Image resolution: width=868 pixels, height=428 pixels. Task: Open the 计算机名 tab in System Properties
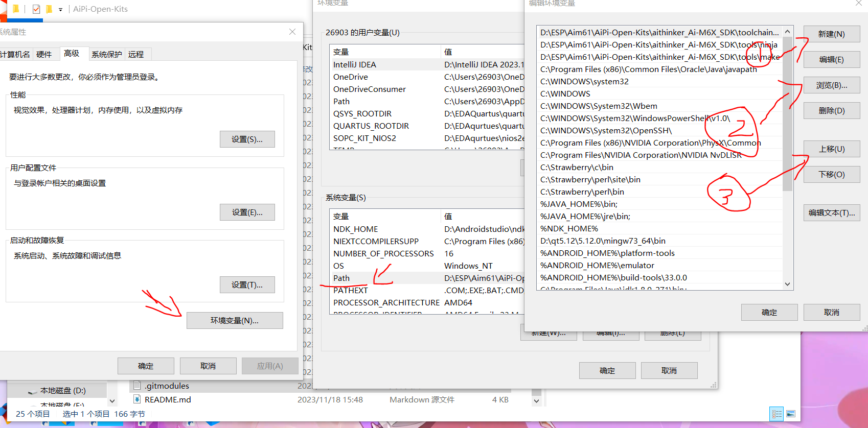click(x=15, y=54)
